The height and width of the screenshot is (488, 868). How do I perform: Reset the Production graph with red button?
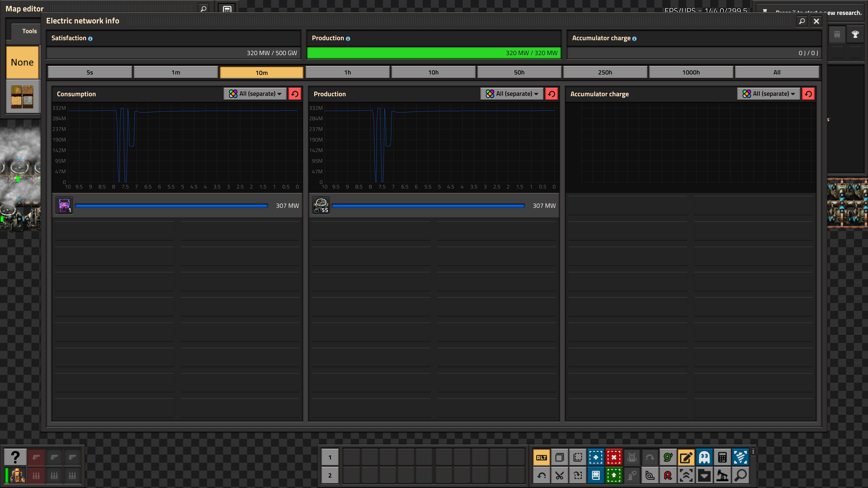552,94
